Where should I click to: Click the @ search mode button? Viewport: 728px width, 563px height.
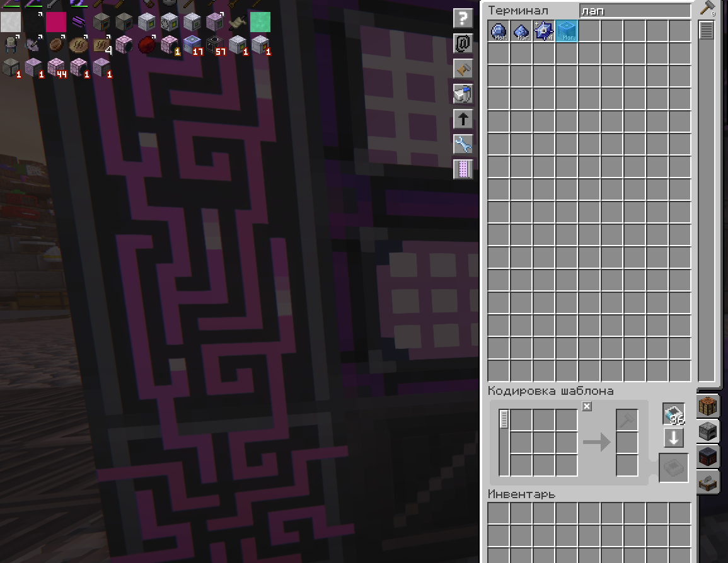tap(463, 43)
